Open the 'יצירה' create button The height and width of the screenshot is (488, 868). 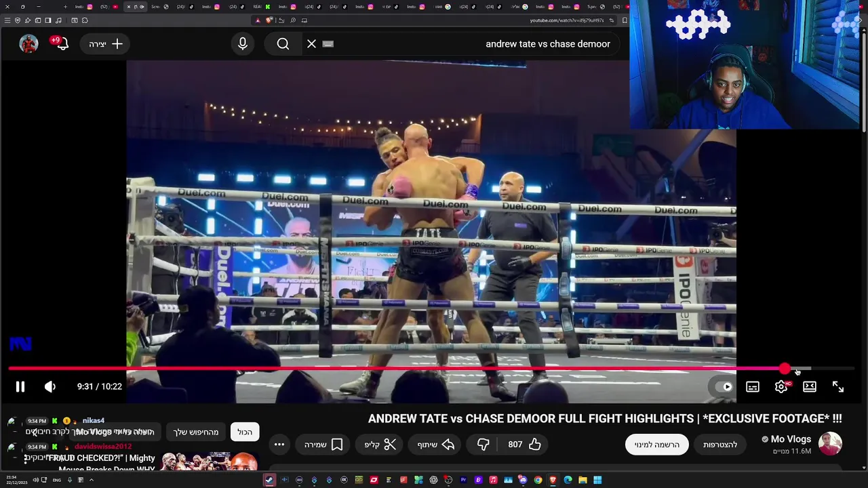(106, 44)
